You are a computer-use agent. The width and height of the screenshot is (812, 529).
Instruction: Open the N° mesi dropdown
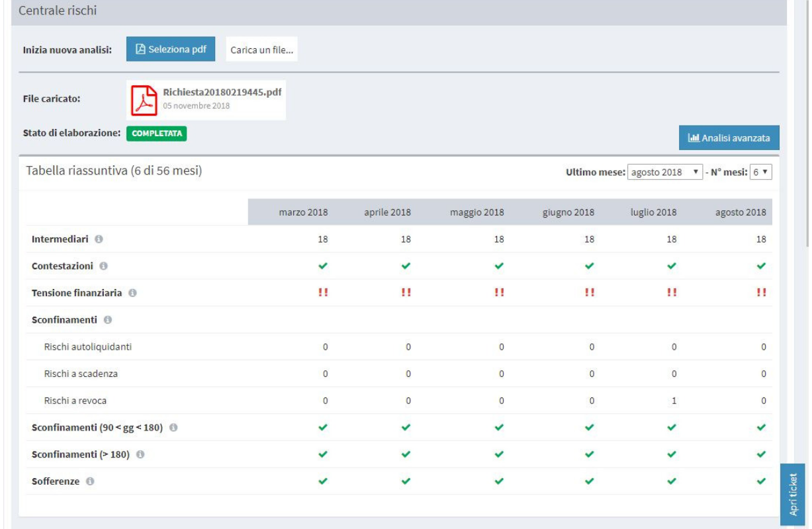pyautogui.click(x=761, y=172)
